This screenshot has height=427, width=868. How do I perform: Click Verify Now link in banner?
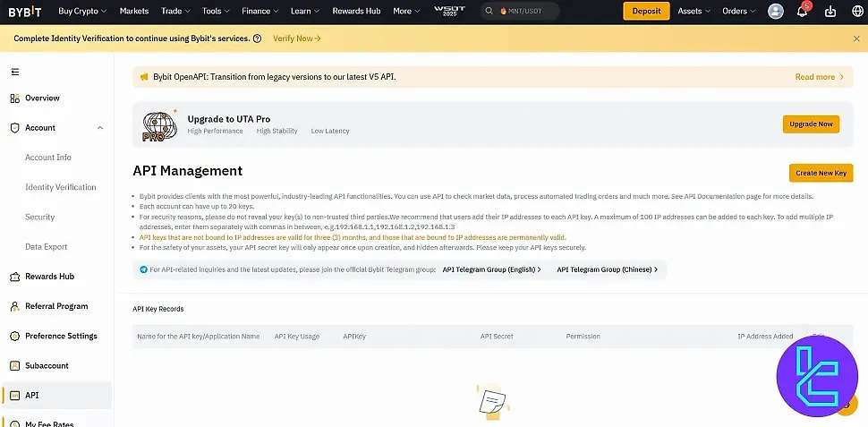[x=296, y=38]
